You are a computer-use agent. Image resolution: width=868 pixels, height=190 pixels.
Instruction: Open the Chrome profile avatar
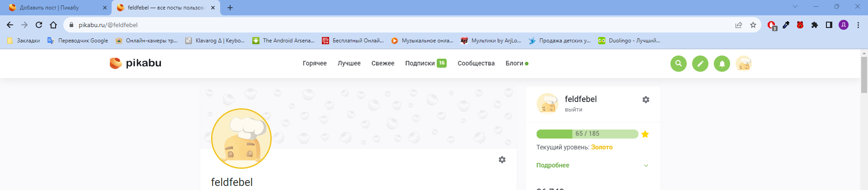[x=844, y=25]
